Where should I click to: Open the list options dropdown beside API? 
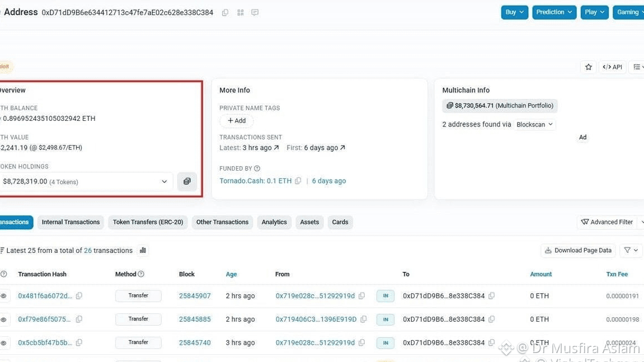tap(637, 67)
